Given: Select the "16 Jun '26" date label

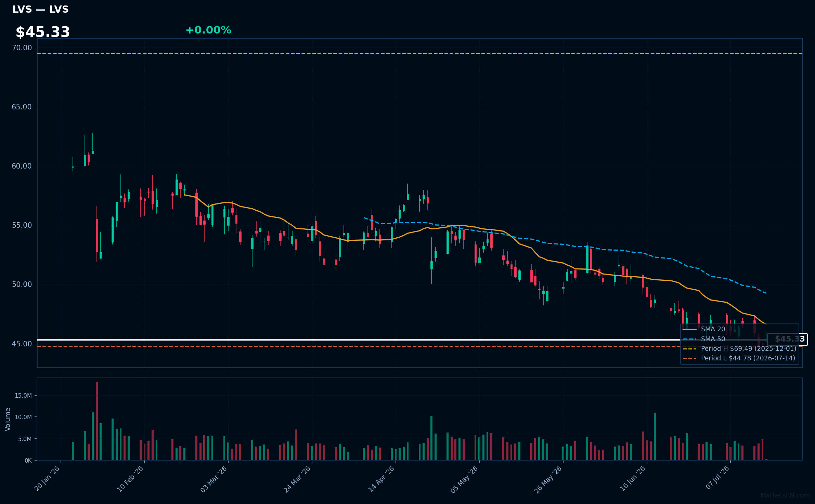Looking at the screenshot, I should [x=633, y=479].
